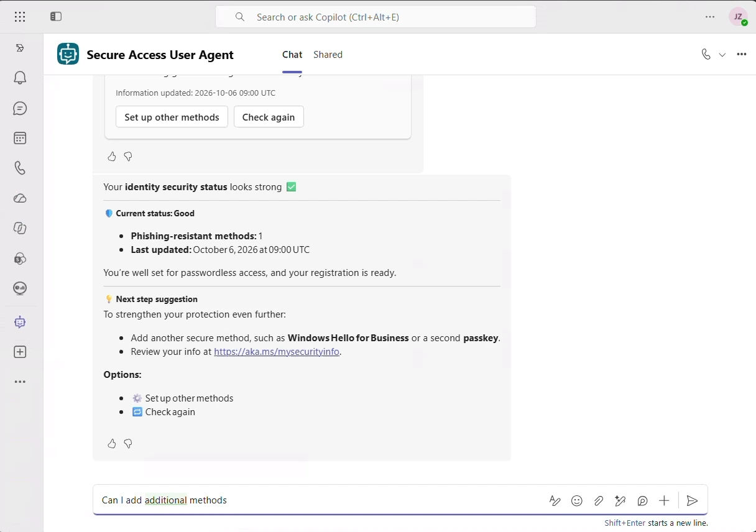756x532 pixels.
Task: Attach a file with paperclip icon
Action: click(599, 500)
